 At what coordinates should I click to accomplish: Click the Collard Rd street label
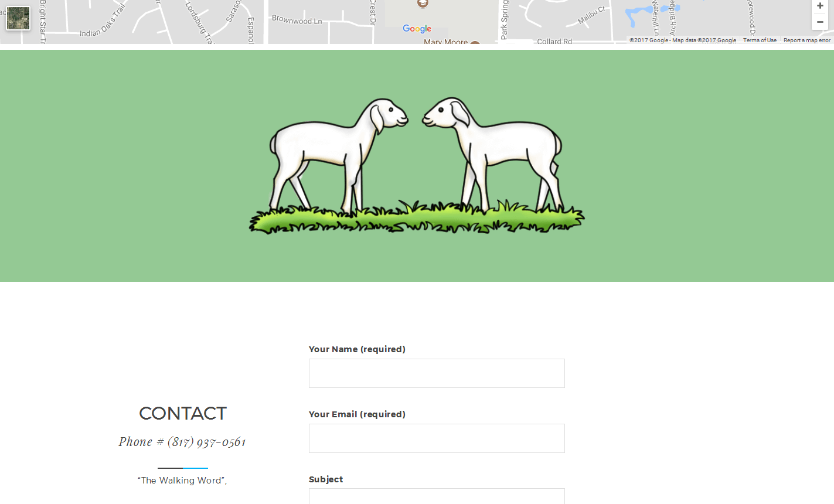tap(554, 42)
